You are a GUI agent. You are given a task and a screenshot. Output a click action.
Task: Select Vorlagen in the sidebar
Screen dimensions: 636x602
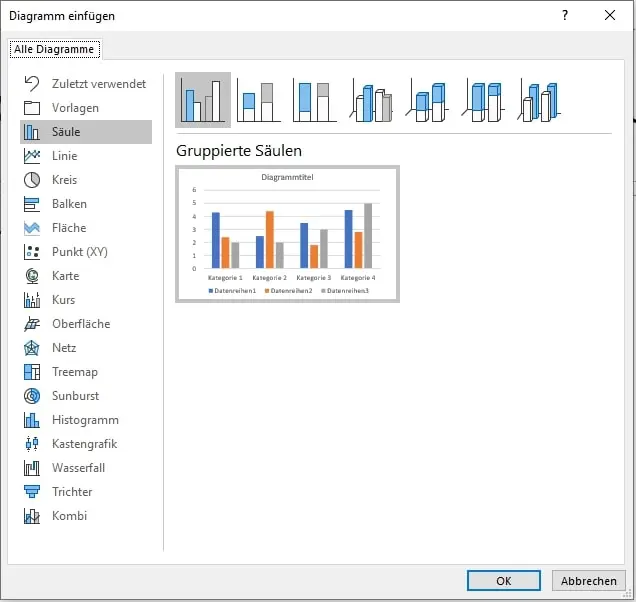(75, 108)
